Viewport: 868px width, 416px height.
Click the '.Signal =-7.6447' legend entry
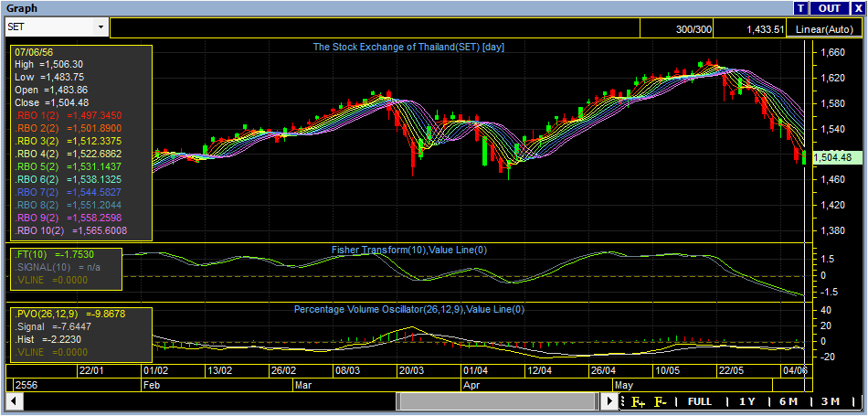tap(53, 326)
